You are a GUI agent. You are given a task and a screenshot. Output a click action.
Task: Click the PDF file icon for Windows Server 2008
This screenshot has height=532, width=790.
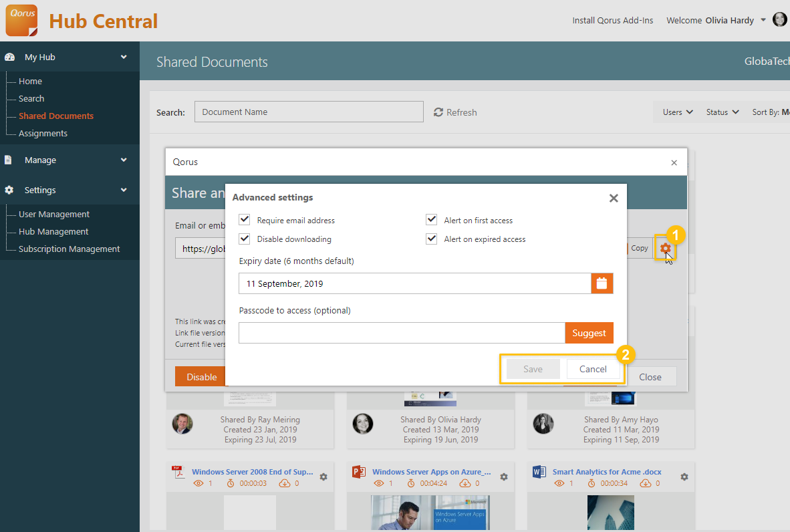[178, 472]
